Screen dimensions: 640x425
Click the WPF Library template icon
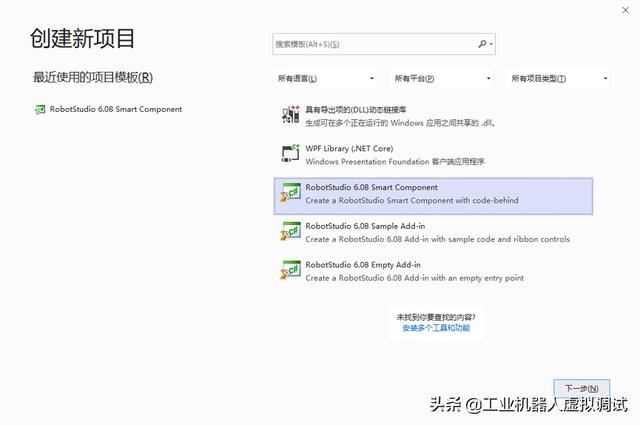291,154
